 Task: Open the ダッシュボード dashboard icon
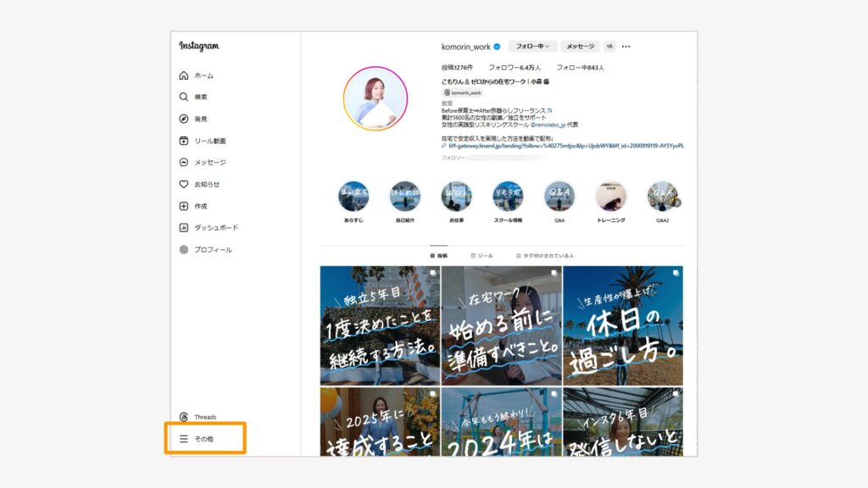point(183,228)
